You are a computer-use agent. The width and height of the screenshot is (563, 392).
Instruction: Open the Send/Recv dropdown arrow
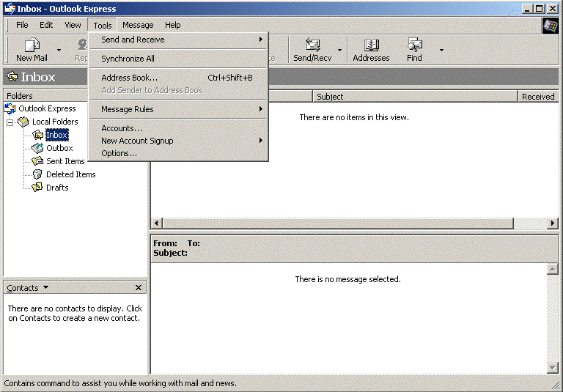339,50
